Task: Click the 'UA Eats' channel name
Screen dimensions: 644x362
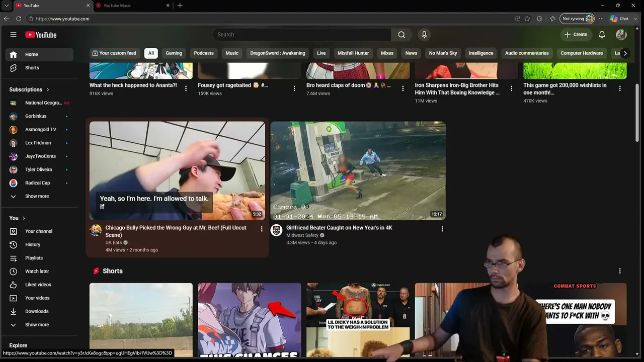Action: [x=114, y=243]
